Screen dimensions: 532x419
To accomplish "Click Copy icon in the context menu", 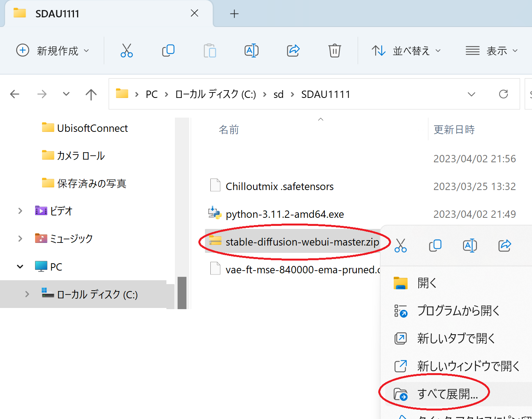I will (435, 245).
